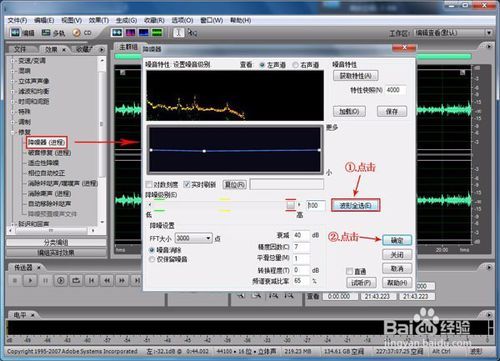Open the 编辑(E) menu
This screenshot has width=500, height=361.
pyautogui.click(x=44, y=20)
